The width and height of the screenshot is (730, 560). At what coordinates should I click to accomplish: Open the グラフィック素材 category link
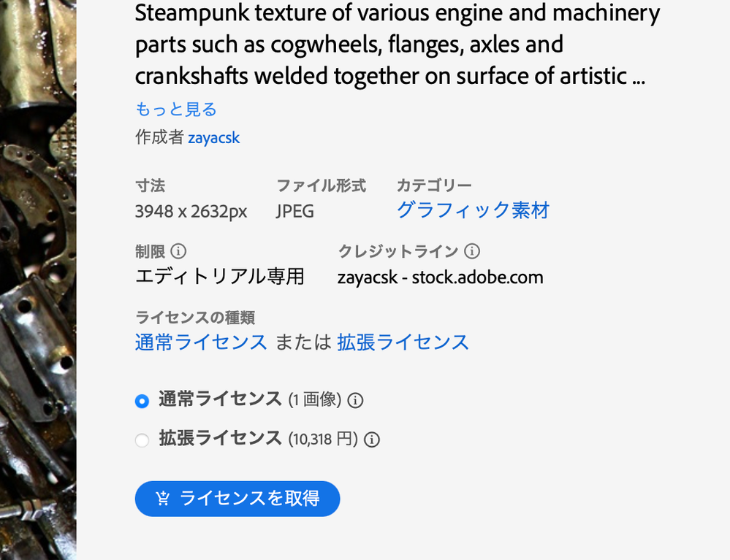[473, 211]
